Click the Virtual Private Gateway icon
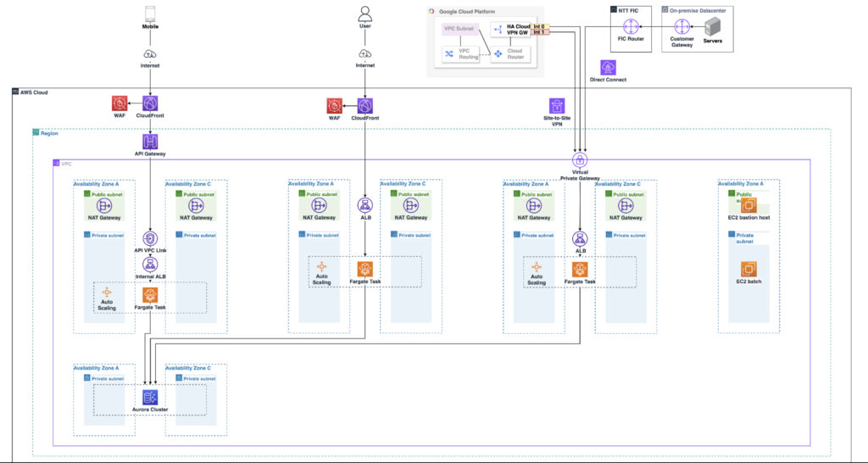 click(x=580, y=160)
